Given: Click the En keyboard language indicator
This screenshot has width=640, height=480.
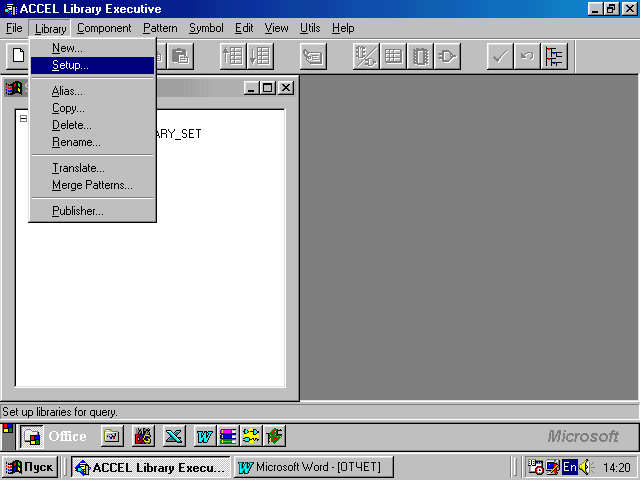Looking at the screenshot, I should click(569, 467).
